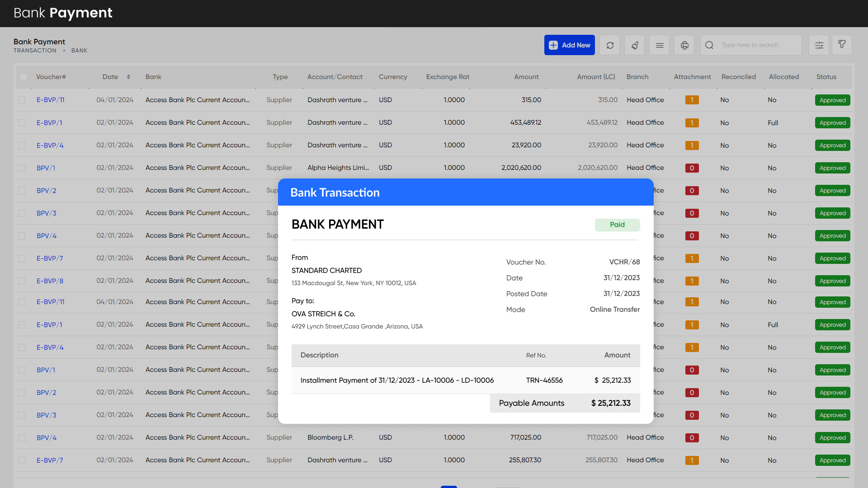The height and width of the screenshot is (488, 868).
Task: Open the sliders settings icon
Action: (819, 45)
